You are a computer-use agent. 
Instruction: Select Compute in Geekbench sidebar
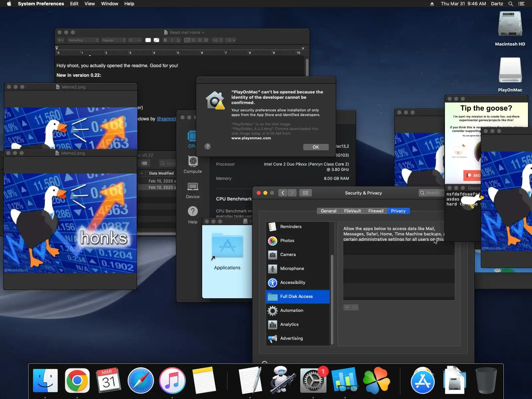(x=193, y=165)
